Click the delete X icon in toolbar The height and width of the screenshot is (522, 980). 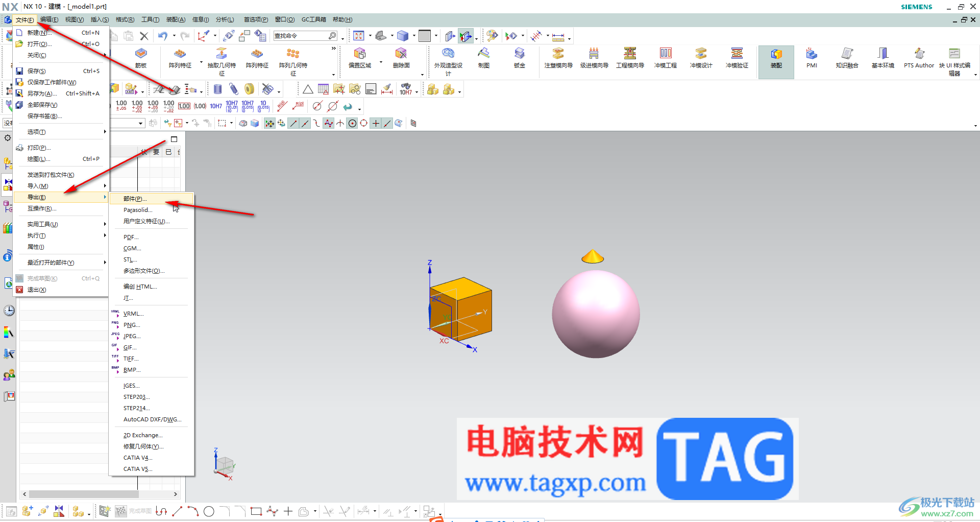(x=144, y=36)
